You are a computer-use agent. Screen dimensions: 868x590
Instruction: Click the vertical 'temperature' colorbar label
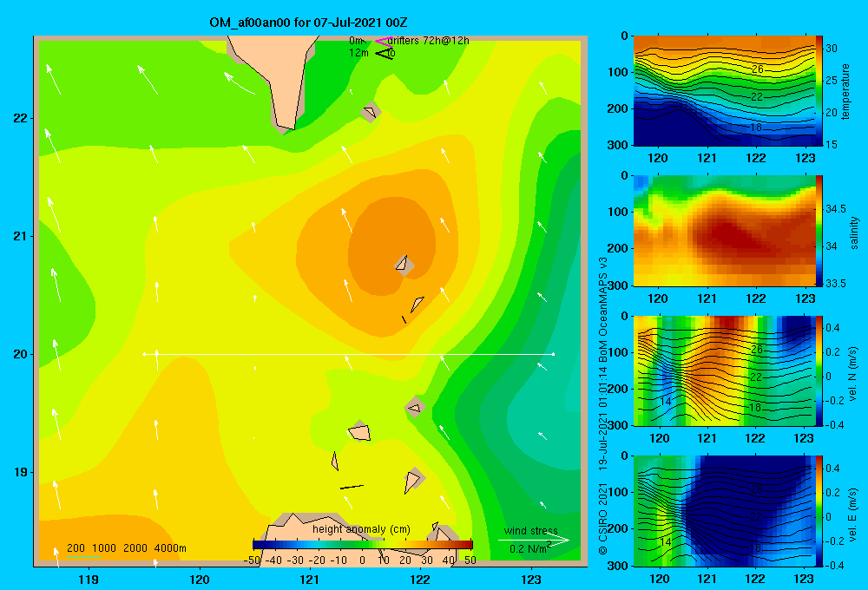point(845,91)
